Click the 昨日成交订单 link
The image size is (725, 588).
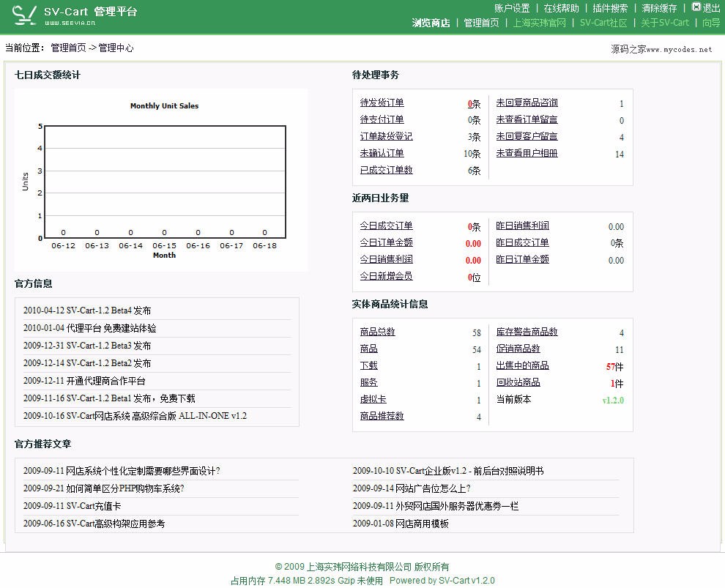522,242
